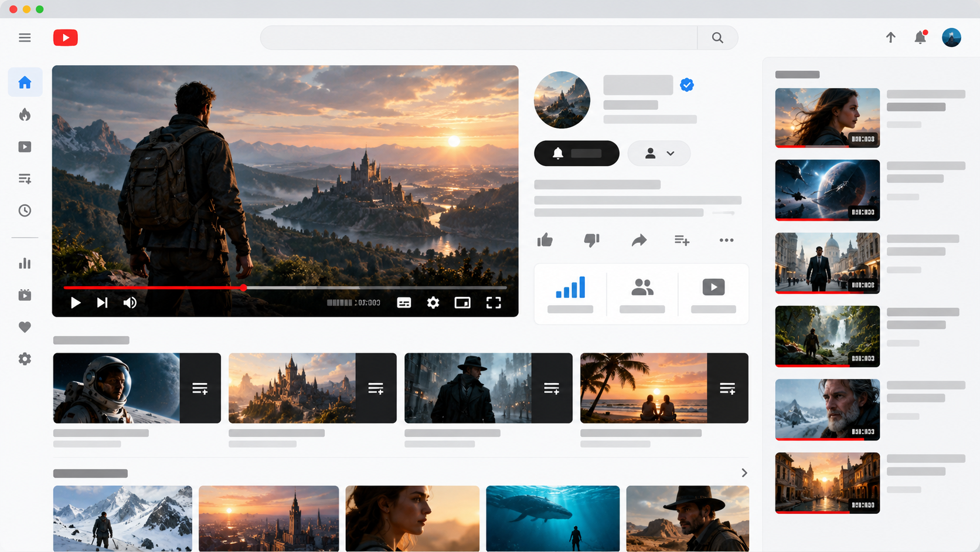This screenshot has width=980, height=552.
Task: Click the red YouTube logo
Action: [x=66, y=38]
